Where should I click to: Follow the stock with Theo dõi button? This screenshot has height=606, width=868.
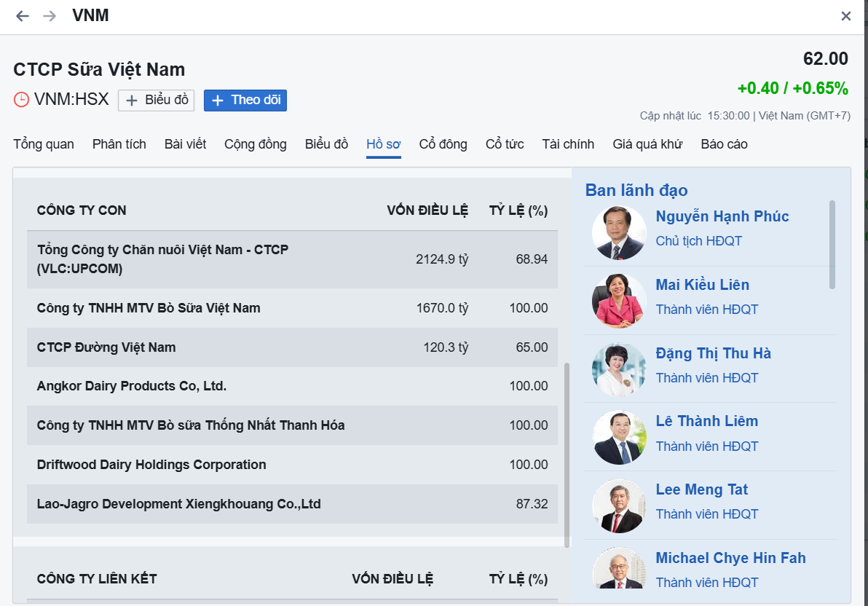coord(245,101)
